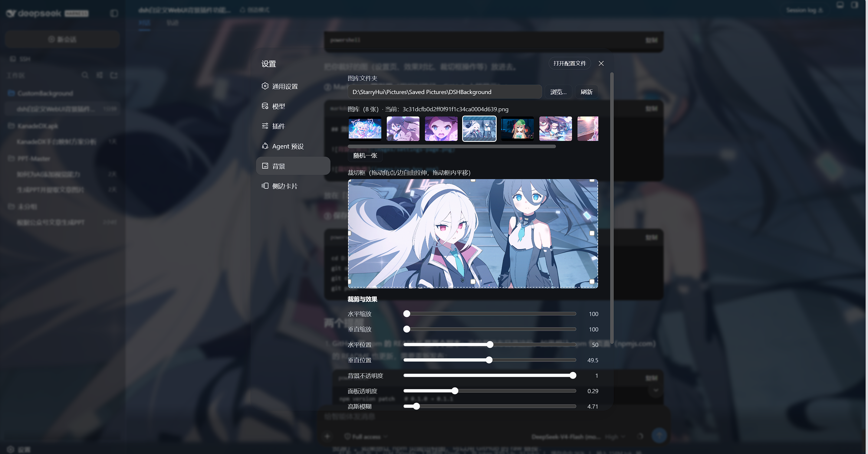Screen dimensions: 868x454
Task: Switch to the 模型 settings section
Action: point(293,106)
